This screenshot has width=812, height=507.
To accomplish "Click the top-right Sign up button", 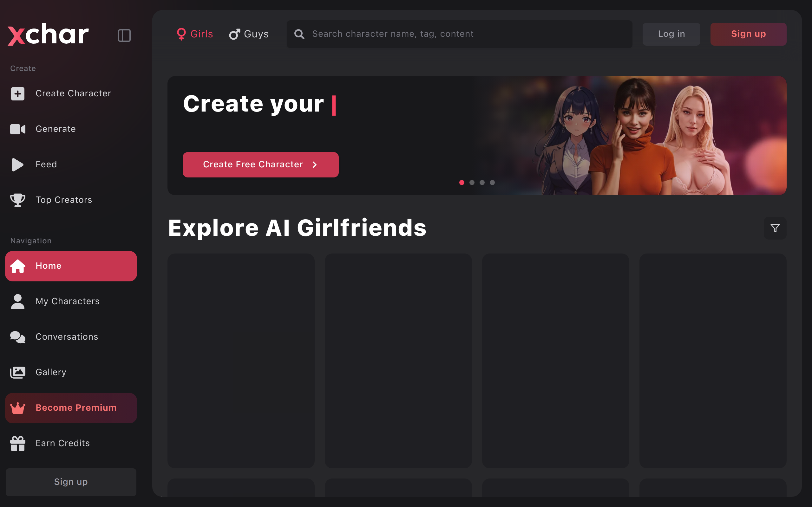I will 748,34.
